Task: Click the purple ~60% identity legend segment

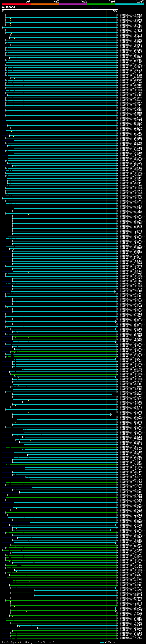Action: tap(73, 4)
